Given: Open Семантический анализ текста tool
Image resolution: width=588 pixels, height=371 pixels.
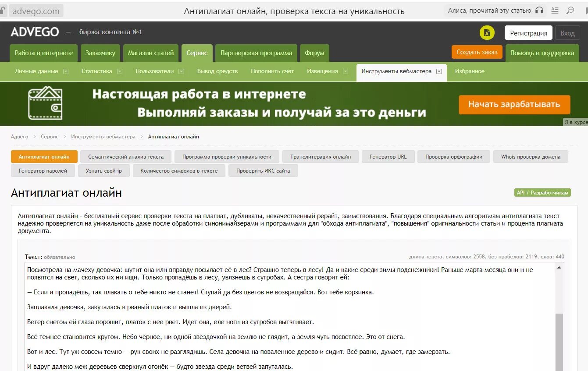Looking at the screenshot, I should pyautogui.click(x=126, y=157).
